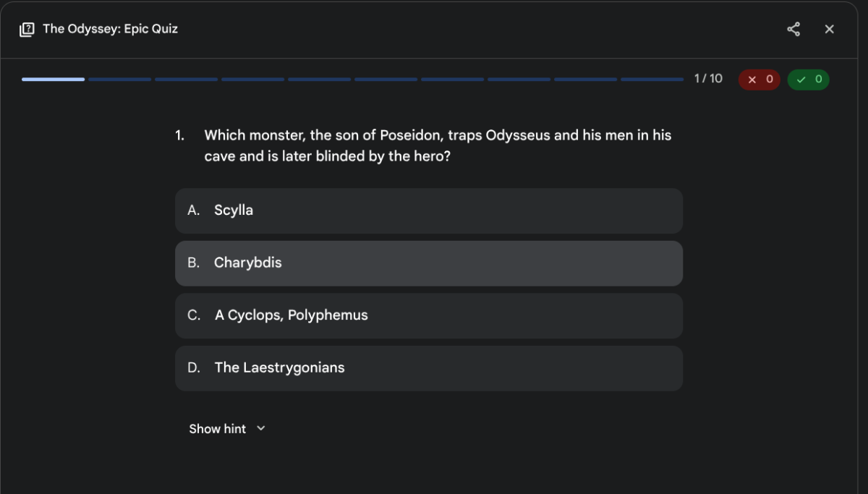Click the letter D option label
The image size is (868, 494).
click(194, 367)
